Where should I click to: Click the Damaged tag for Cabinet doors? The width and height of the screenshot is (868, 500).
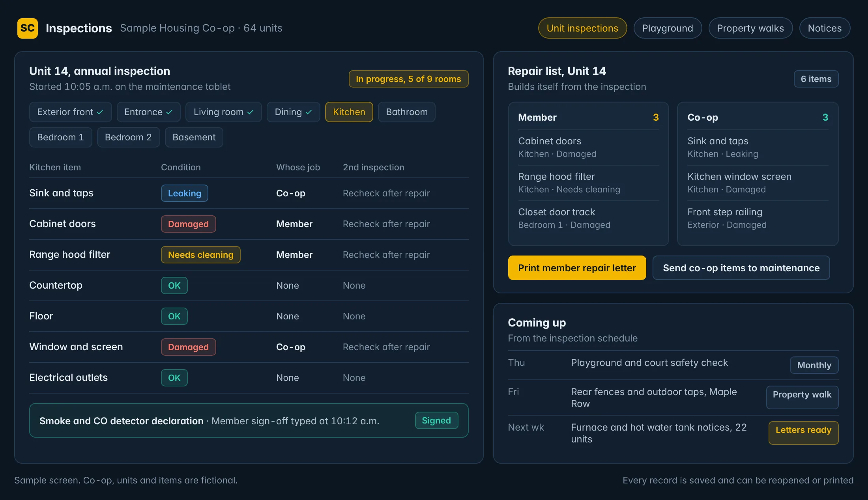click(188, 224)
